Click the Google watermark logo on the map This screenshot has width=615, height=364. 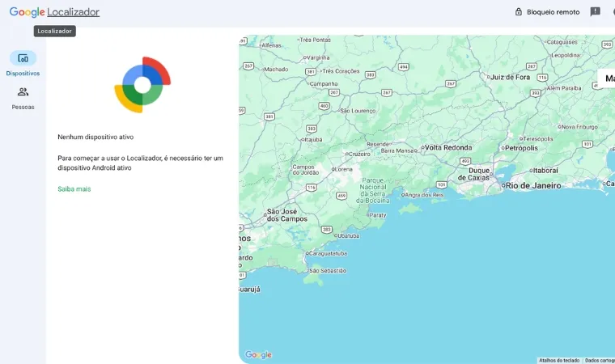258,354
